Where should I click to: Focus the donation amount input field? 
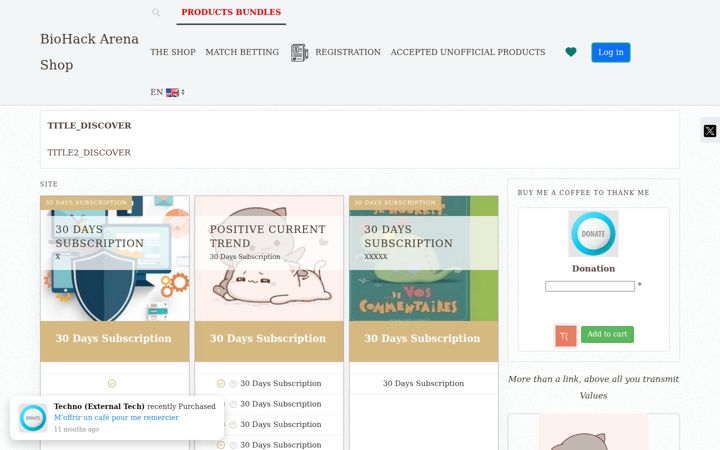(590, 287)
